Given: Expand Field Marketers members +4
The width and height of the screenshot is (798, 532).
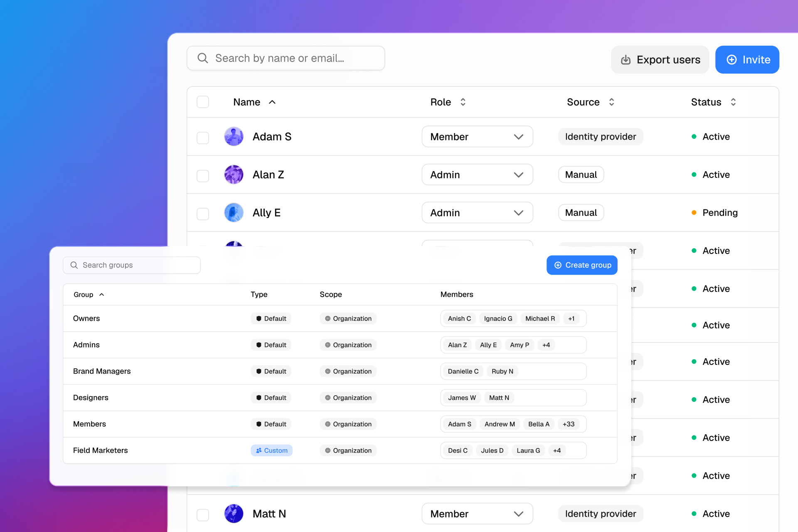Looking at the screenshot, I should (557, 451).
